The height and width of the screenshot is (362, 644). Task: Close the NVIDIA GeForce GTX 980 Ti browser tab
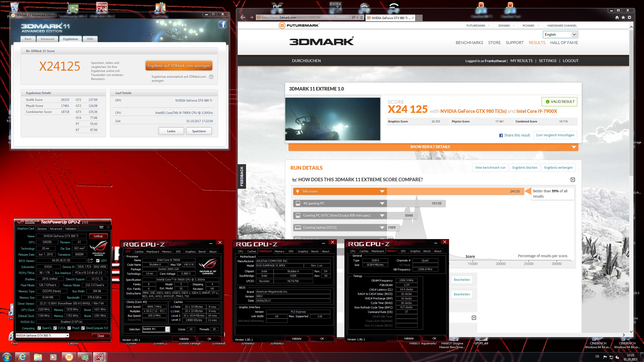(413, 18)
